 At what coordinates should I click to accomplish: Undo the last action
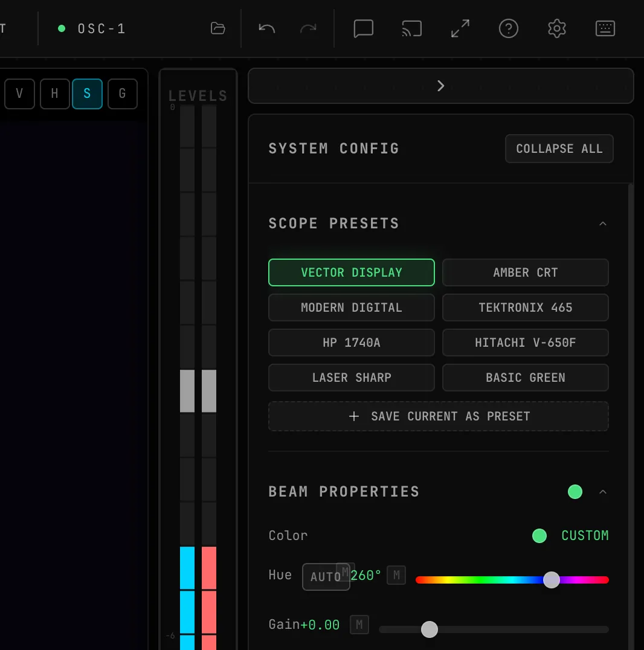pos(266,28)
